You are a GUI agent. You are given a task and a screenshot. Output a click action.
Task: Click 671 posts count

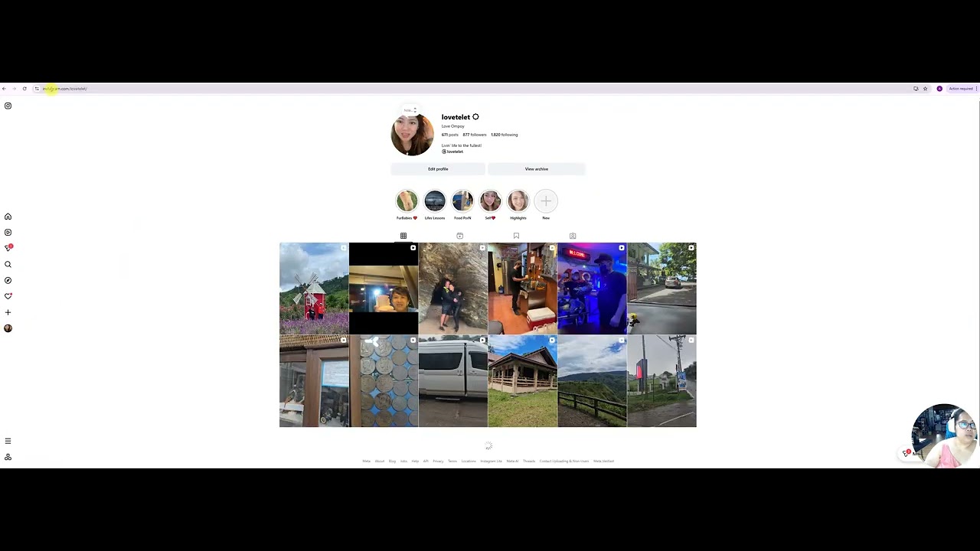tap(449, 135)
